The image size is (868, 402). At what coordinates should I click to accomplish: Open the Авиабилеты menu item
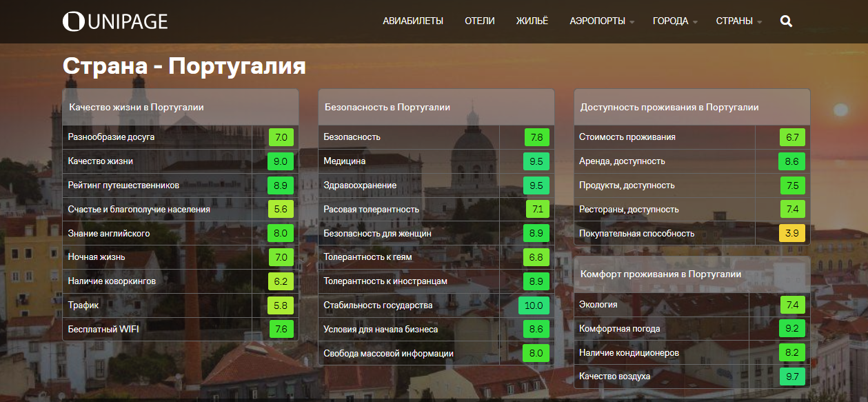[413, 21]
